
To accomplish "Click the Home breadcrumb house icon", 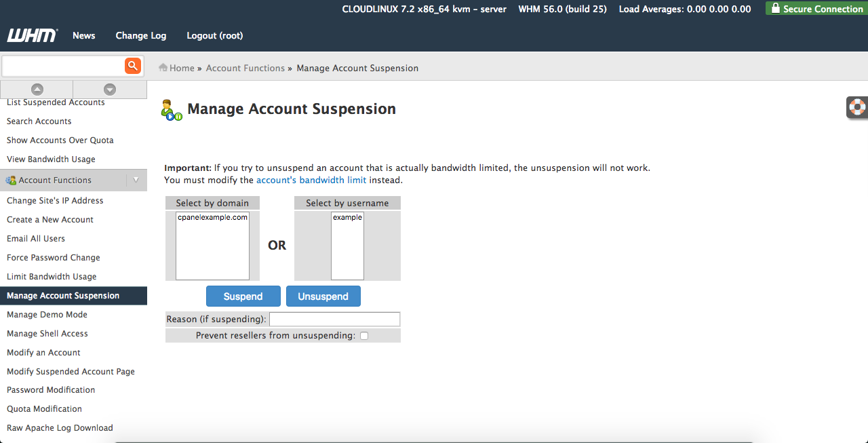I will 163,68.
